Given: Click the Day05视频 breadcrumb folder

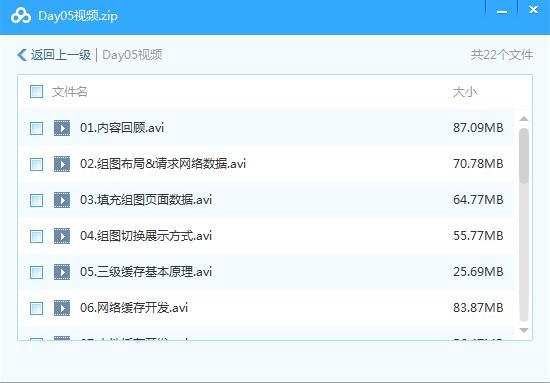Looking at the screenshot, I should (132, 55).
